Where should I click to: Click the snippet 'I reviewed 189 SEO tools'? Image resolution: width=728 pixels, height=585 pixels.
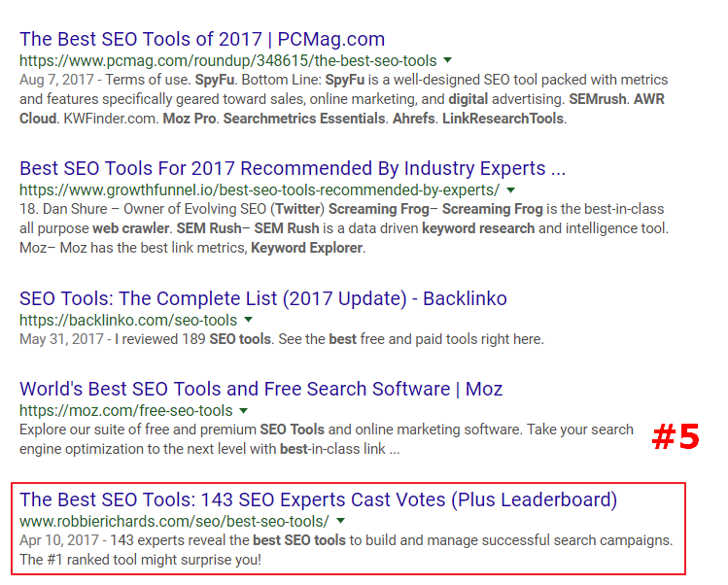[x=281, y=339]
